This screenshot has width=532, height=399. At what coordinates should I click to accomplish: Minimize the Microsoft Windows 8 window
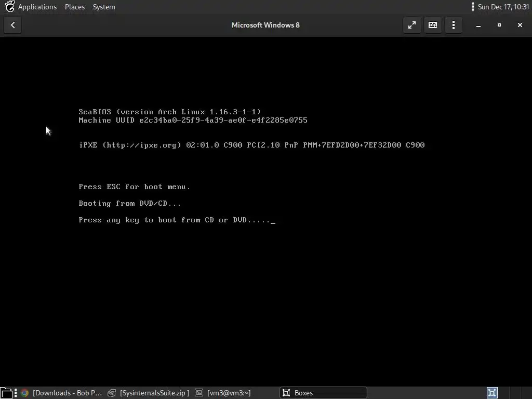coord(478,25)
